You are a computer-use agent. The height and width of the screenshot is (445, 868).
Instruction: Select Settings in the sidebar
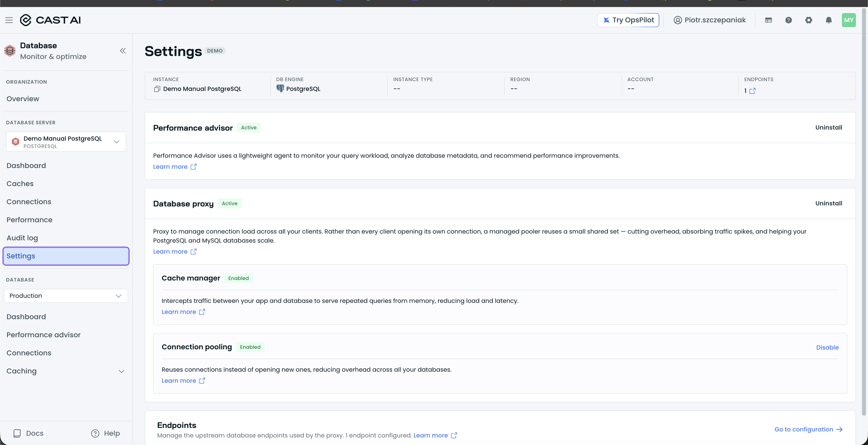pyautogui.click(x=66, y=256)
